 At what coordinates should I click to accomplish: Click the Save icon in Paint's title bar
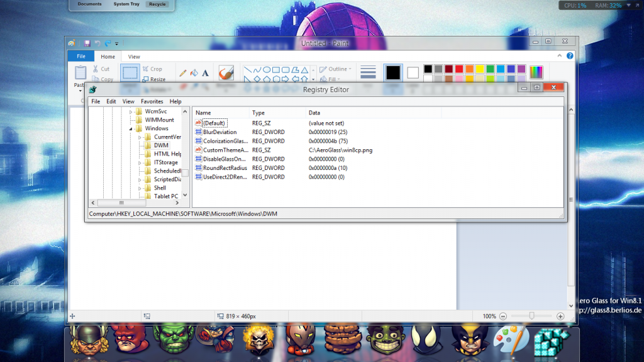[x=87, y=43]
